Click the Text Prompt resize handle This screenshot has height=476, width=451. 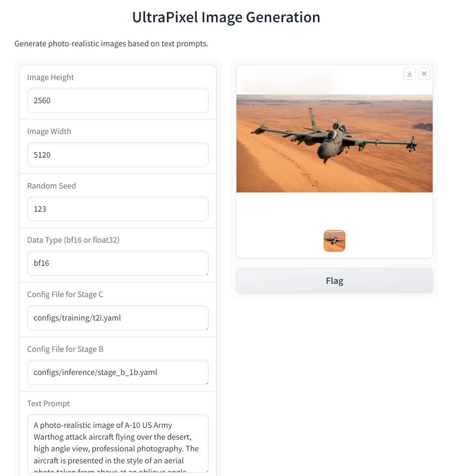[206, 470]
